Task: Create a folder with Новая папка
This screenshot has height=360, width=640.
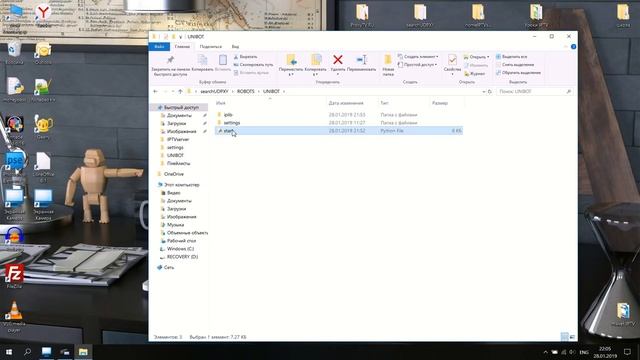Action: click(388, 64)
